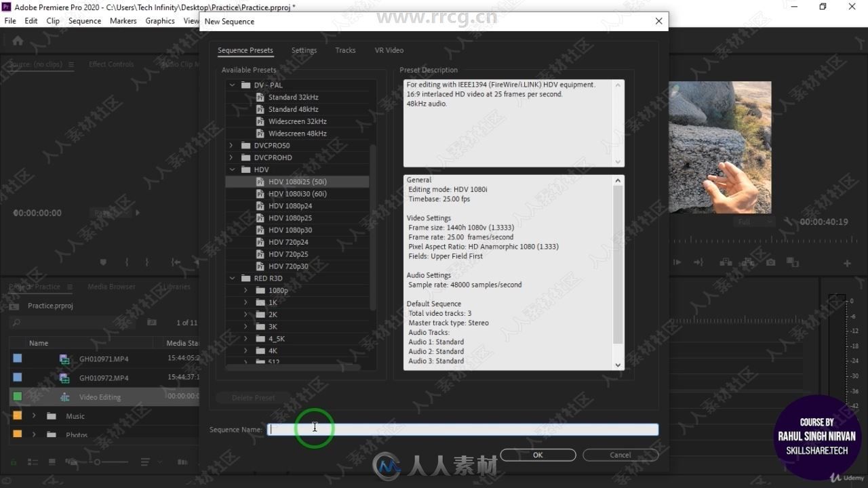This screenshot has width=868, height=488.
Task: Expand the 1080p folder under RED R3D
Action: tap(245, 291)
